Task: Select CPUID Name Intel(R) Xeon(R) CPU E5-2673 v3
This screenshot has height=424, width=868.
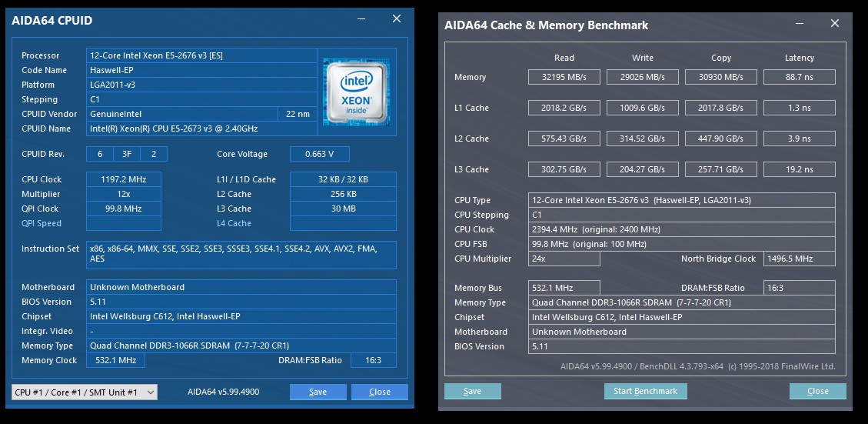Action: (201, 129)
